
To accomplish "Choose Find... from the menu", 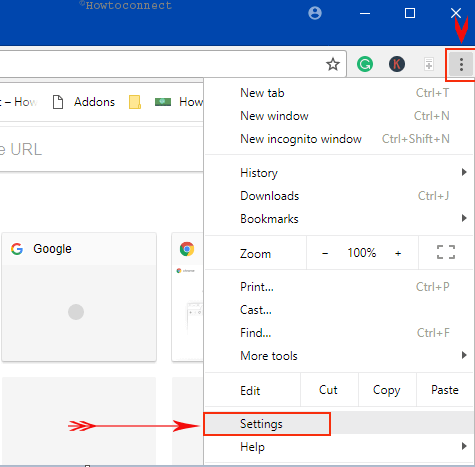I will coord(339,333).
